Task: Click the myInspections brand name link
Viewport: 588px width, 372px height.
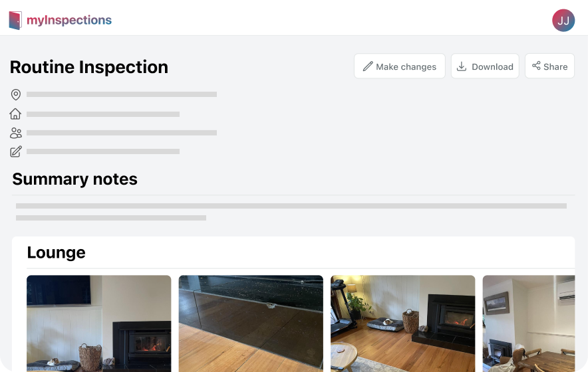Action: pyautogui.click(x=69, y=20)
